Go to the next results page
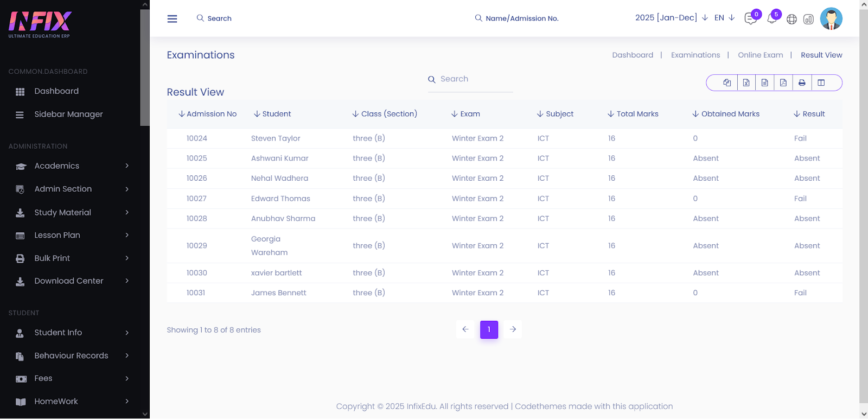The image size is (868, 419). click(x=513, y=329)
